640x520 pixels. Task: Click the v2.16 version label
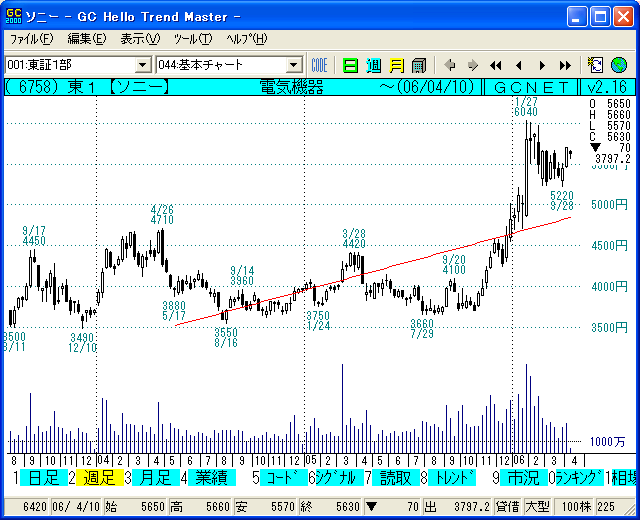(x=607, y=87)
